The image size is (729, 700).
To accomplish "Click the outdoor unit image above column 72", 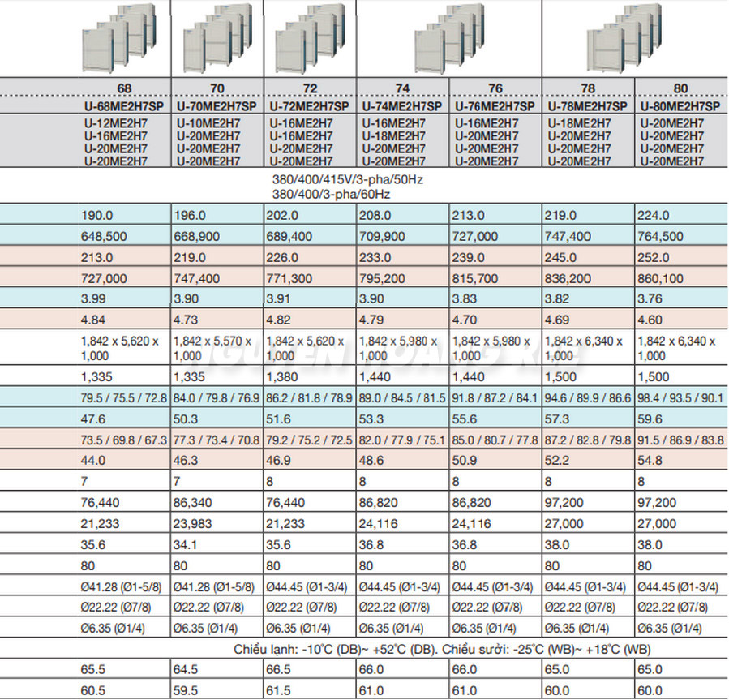I will (x=310, y=38).
